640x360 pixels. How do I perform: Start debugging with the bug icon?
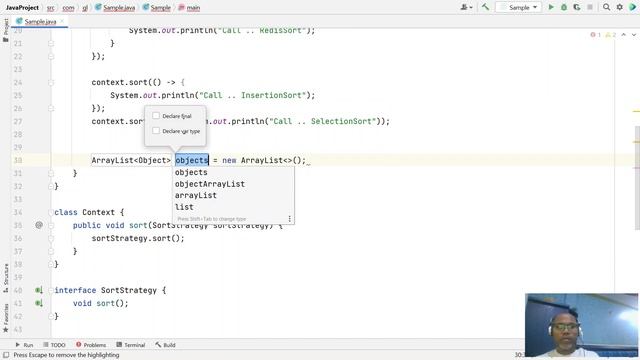coord(564,7)
